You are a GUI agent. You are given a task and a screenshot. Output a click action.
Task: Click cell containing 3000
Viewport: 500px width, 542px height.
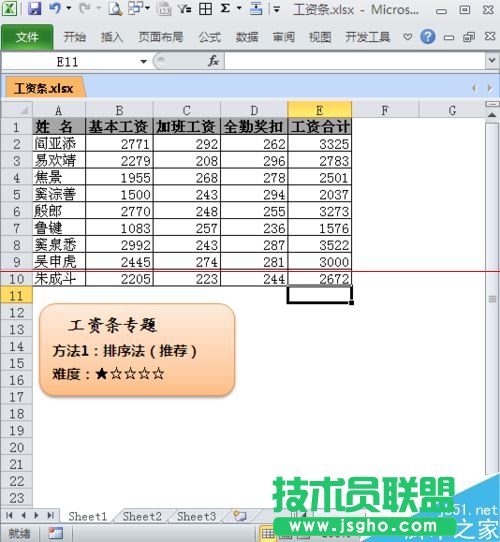pyautogui.click(x=320, y=262)
